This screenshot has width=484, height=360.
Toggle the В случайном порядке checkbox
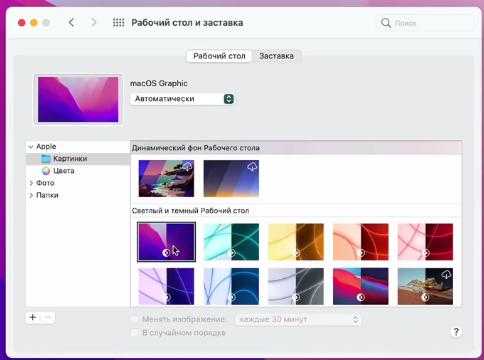135,333
